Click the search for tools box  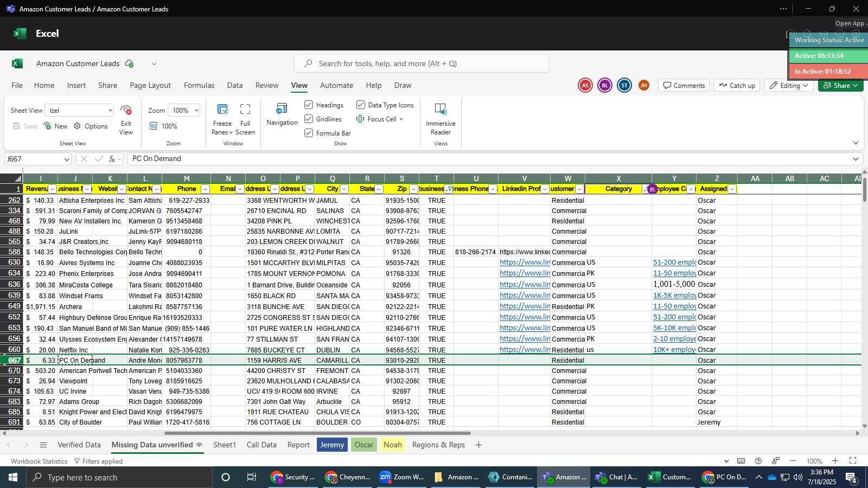click(422, 63)
